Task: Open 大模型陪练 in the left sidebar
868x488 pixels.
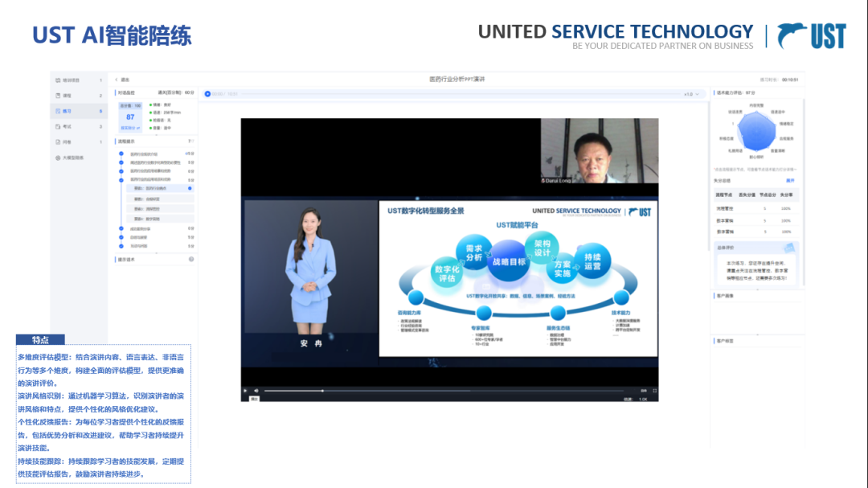Action: 79,158
